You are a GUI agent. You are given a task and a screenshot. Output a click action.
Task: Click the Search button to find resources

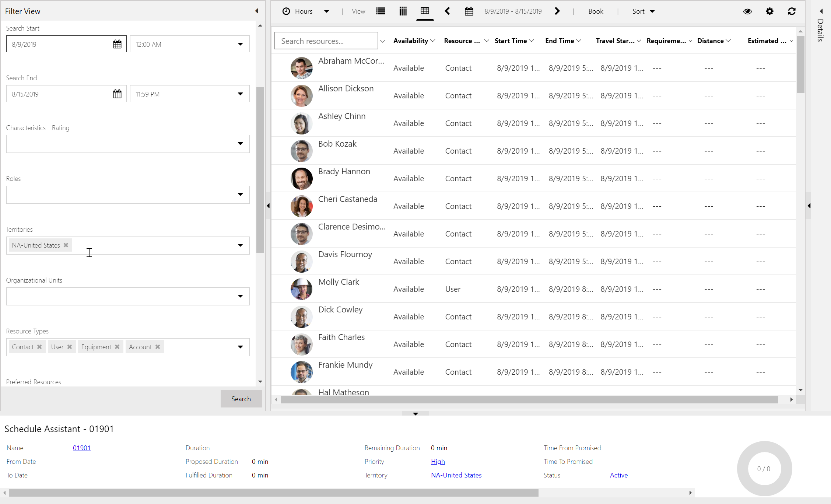point(241,398)
